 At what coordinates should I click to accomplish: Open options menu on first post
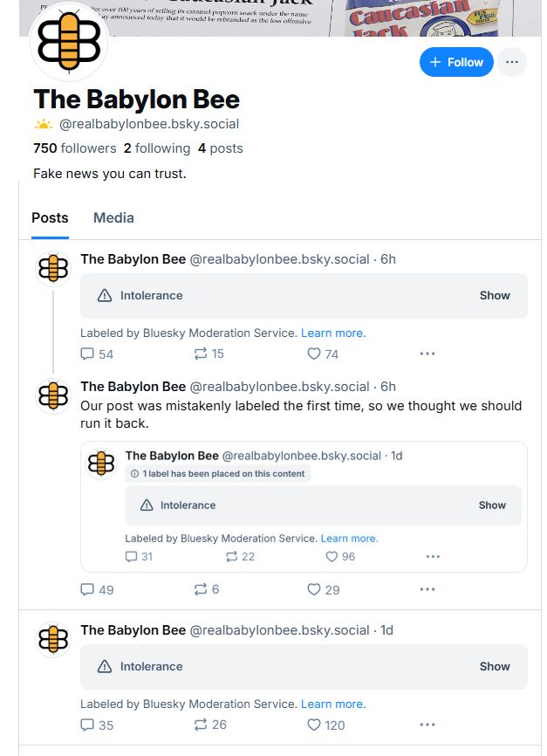[427, 354]
